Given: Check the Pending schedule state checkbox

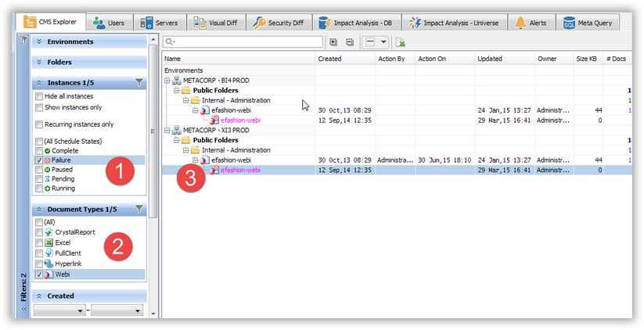Looking at the screenshot, I should coord(39,179).
